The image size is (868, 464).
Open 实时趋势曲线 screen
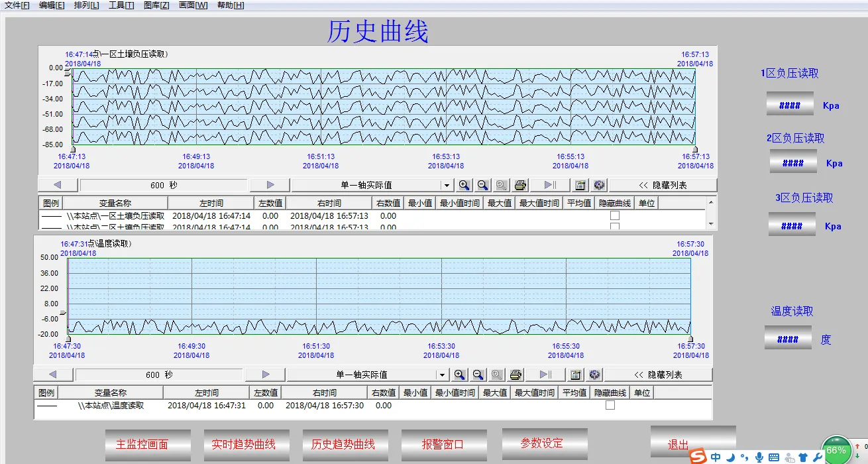[x=246, y=445]
